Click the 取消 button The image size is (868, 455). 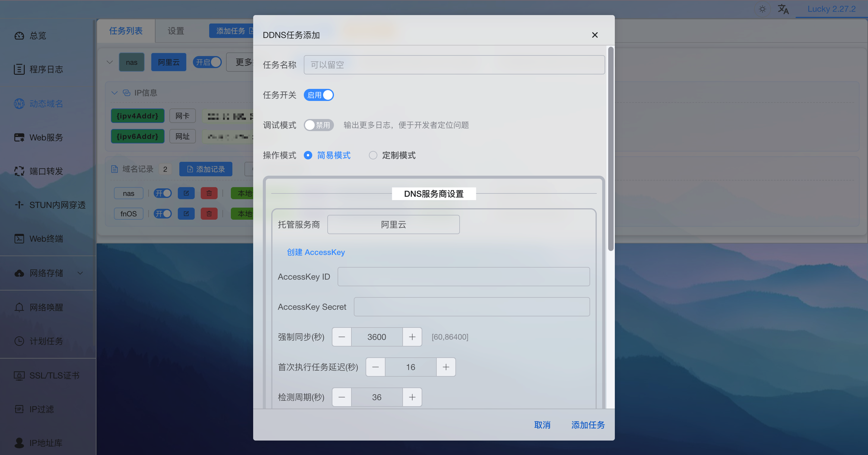(x=542, y=425)
